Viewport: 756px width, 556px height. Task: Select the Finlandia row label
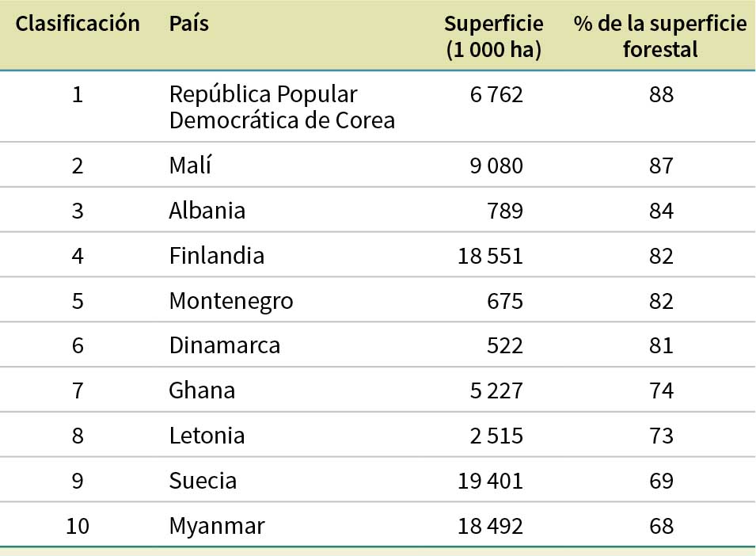click(216, 256)
